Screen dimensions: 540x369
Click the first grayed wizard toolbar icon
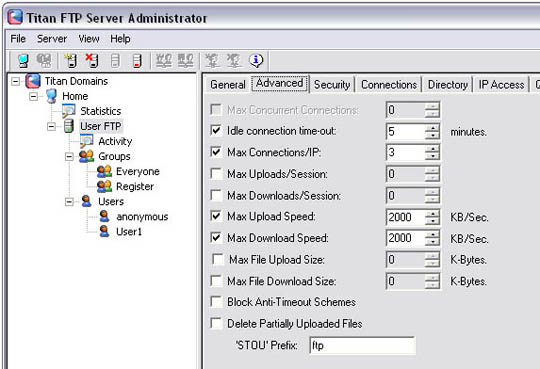tap(211, 61)
